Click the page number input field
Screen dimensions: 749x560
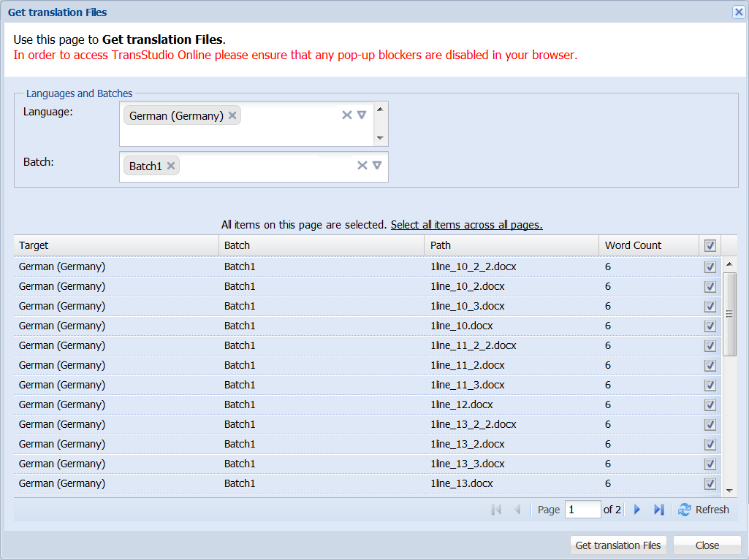(582, 510)
